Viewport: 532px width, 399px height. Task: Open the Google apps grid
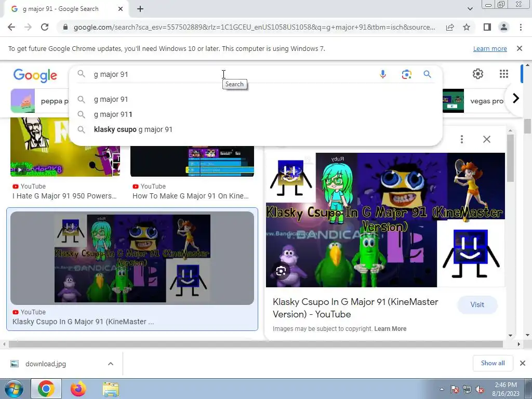[x=504, y=74]
